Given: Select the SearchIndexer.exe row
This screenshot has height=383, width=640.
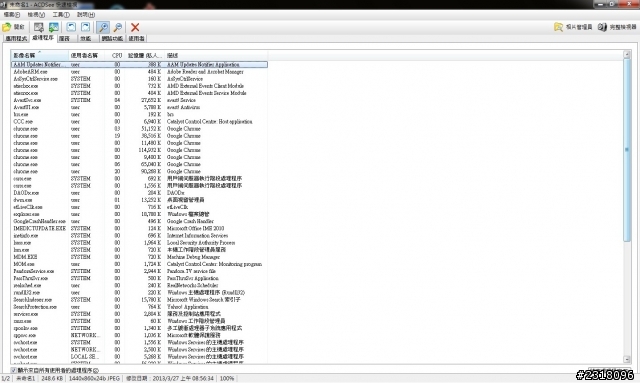Looking at the screenshot, I should [x=139, y=300].
